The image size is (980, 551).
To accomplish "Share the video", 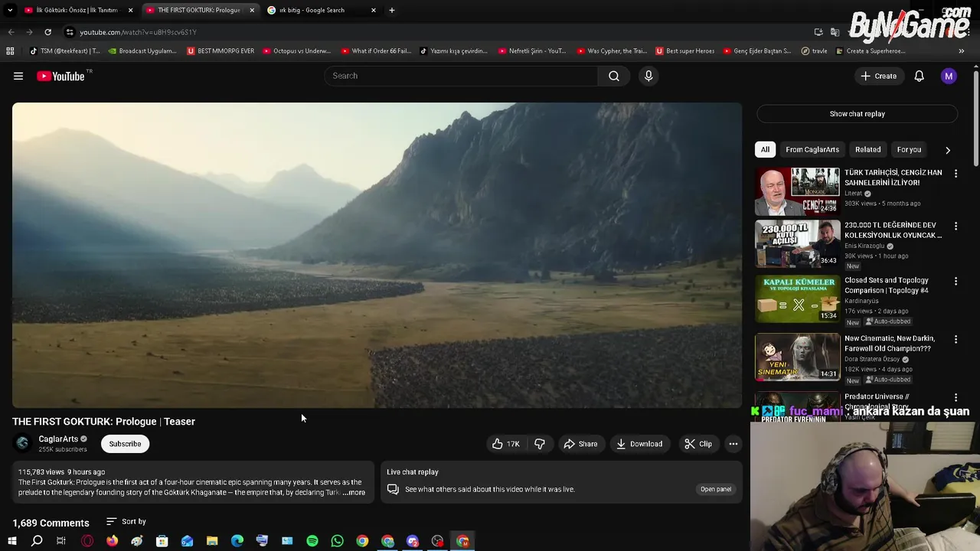I will (x=580, y=444).
